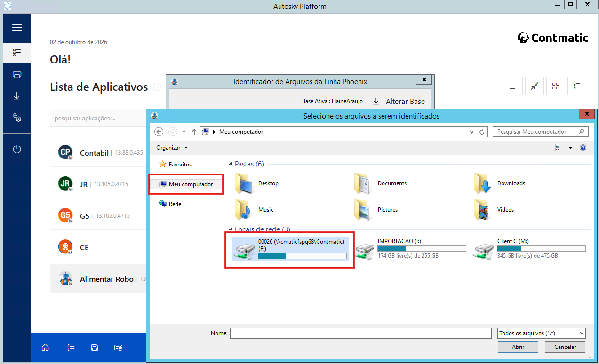The image size is (599, 364).
Task: Open the view options dropdown arrow
Action: point(571,148)
